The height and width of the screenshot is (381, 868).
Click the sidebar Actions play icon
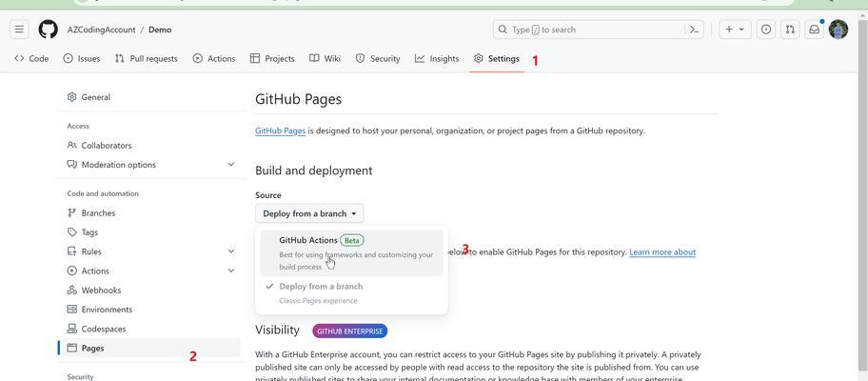pos(71,271)
